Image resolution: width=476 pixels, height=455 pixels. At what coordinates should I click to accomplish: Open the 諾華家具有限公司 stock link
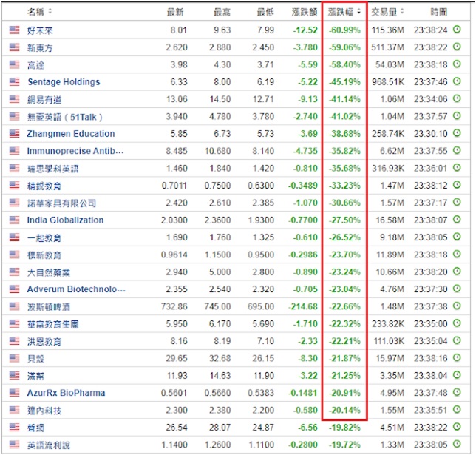click(x=61, y=203)
